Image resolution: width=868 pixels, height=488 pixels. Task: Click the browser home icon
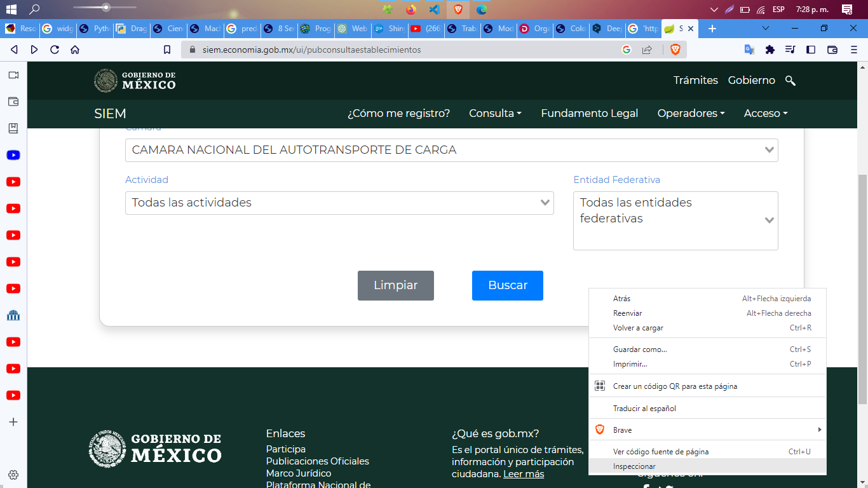74,49
